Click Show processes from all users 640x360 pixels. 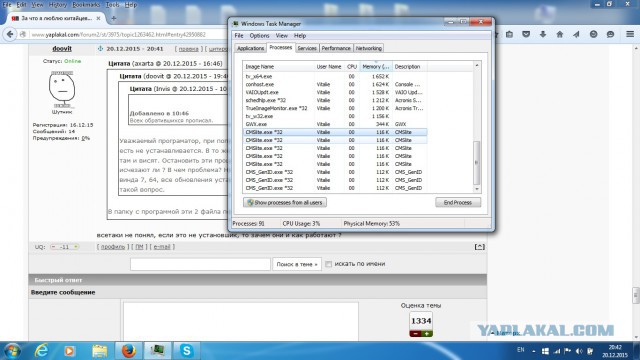click(x=285, y=202)
